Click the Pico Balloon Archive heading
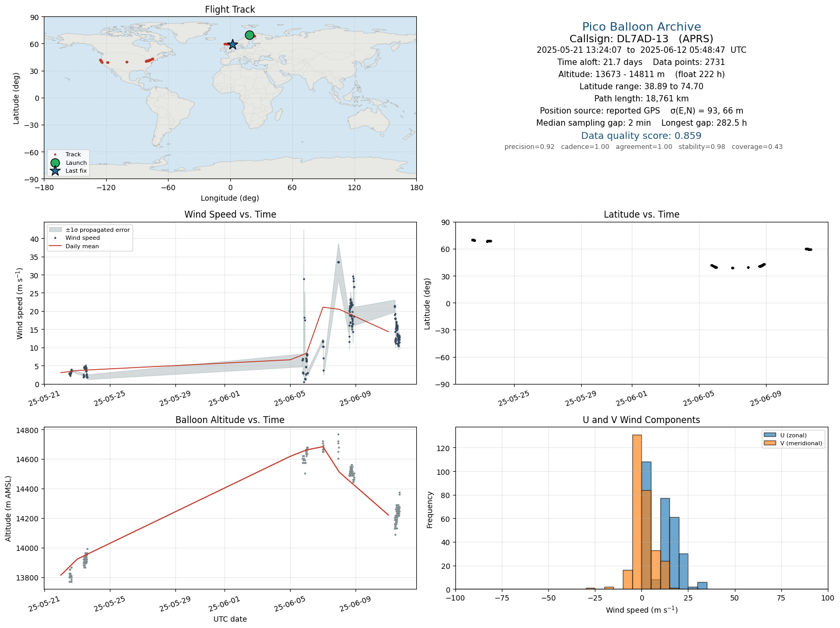840x628 pixels. pyautogui.click(x=641, y=27)
